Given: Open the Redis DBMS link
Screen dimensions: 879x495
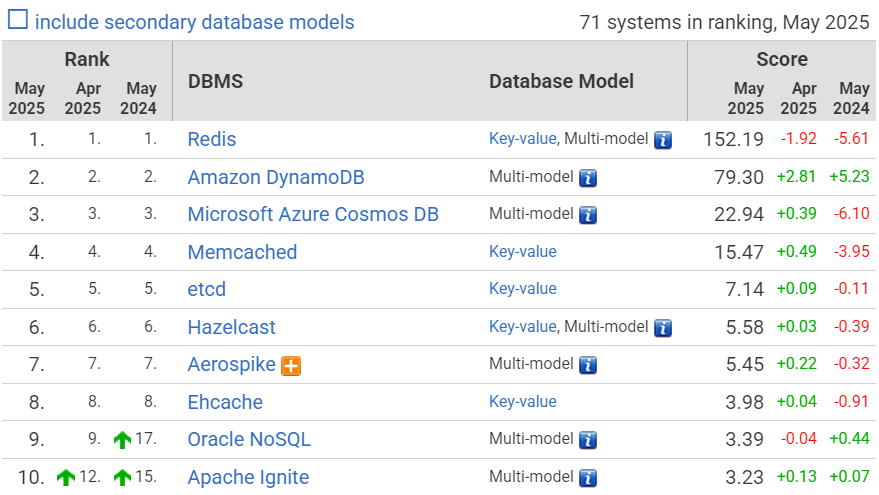Looking at the screenshot, I should click(212, 139).
